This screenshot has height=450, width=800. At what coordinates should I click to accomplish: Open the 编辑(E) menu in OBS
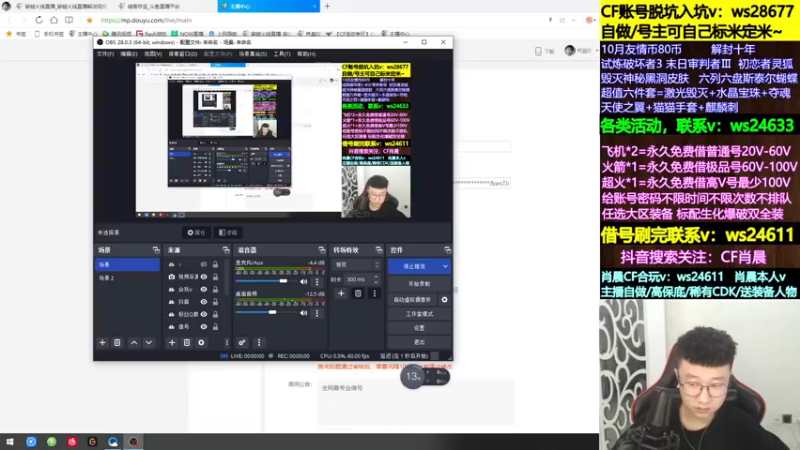tap(129, 54)
